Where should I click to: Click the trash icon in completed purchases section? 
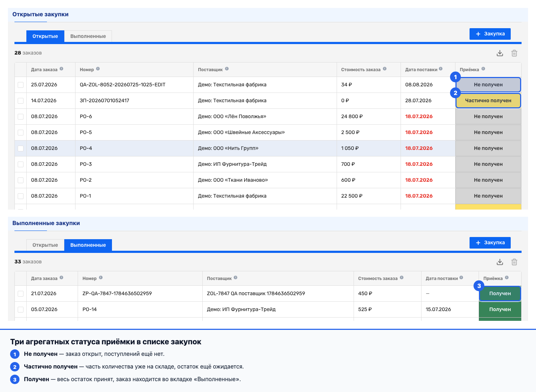514,262
